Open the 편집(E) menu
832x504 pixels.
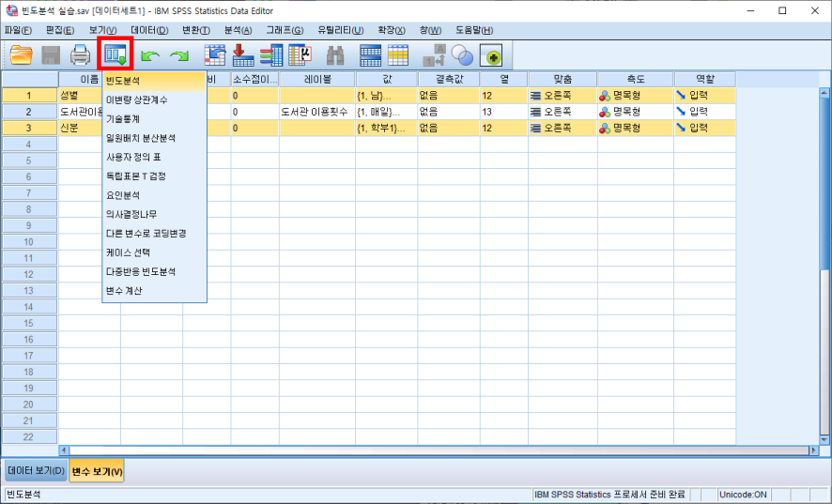[x=60, y=30]
